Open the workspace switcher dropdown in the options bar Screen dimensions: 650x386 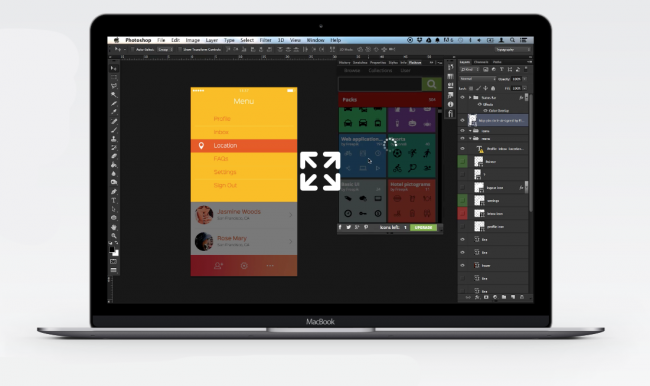tap(512, 49)
